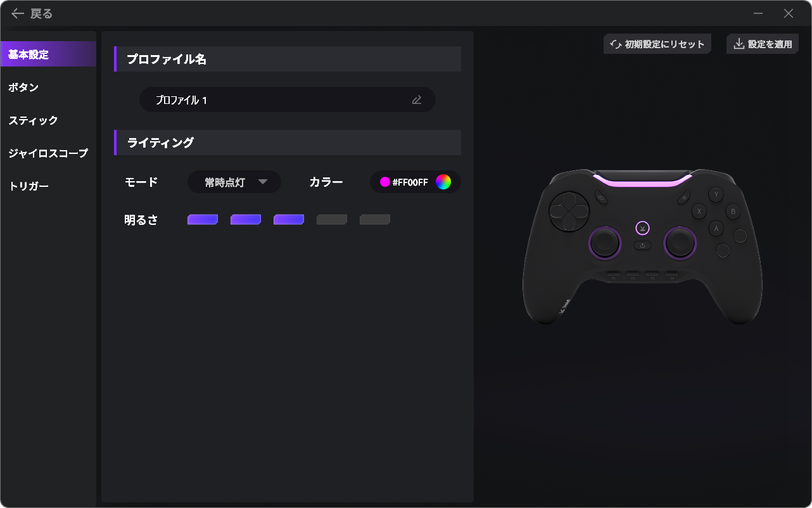
Task: Set brightness to fifth level segment
Action: (375, 220)
